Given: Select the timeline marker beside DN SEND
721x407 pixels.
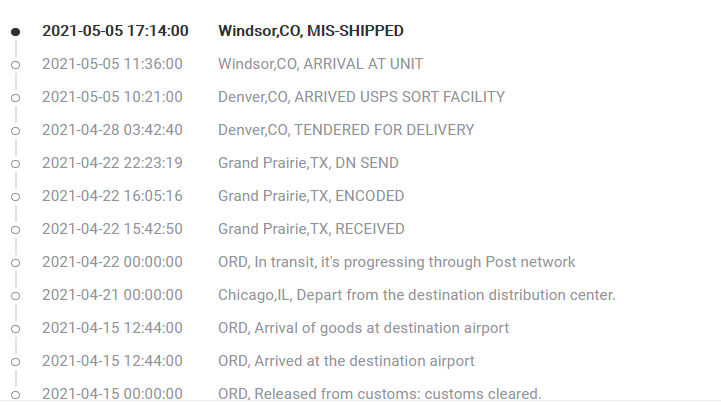Looking at the screenshot, I should pyautogui.click(x=15, y=164).
